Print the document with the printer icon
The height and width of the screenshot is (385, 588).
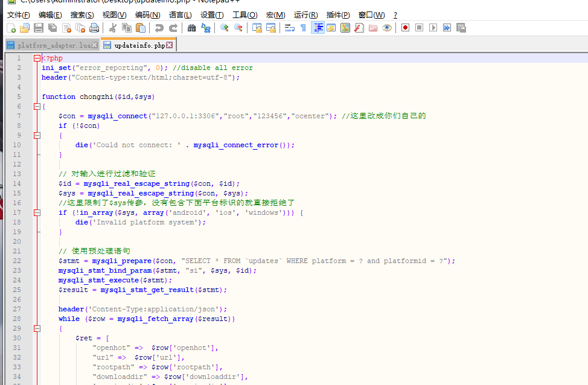point(94,28)
